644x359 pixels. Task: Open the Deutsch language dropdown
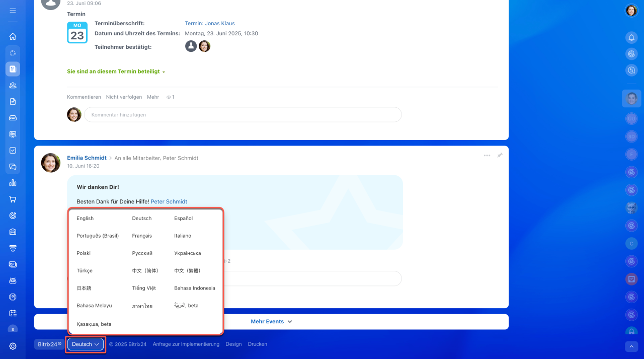(x=86, y=344)
